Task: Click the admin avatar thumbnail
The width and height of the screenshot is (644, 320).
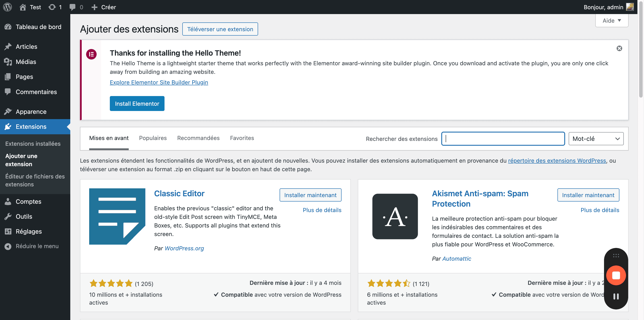Action: (630, 7)
